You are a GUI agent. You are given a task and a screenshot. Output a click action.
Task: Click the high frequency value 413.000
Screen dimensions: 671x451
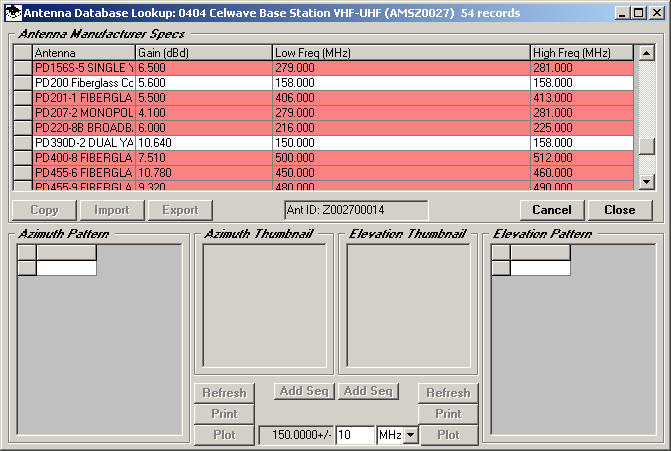click(x=552, y=98)
